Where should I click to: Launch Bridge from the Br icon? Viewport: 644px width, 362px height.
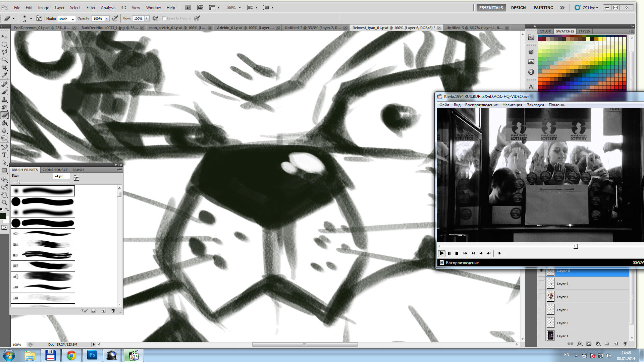pyautogui.click(x=188, y=7)
